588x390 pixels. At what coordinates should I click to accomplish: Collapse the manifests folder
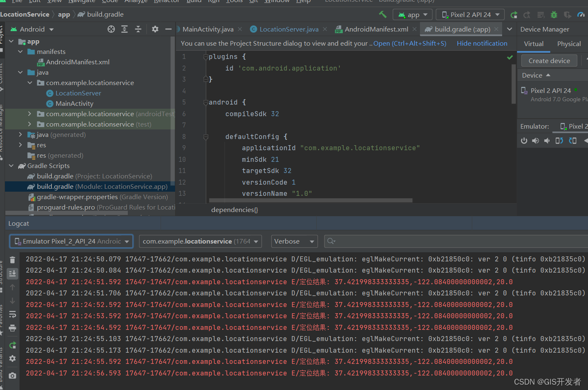tap(20, 51)
